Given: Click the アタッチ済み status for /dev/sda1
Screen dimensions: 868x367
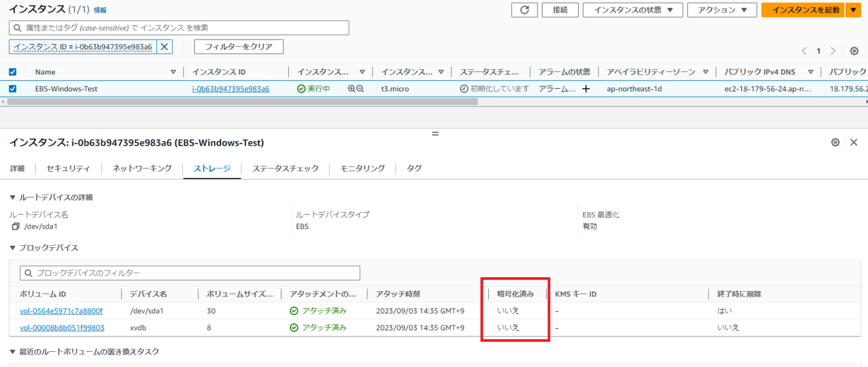Looking at the screenshot, I should (x=318, y=311).
